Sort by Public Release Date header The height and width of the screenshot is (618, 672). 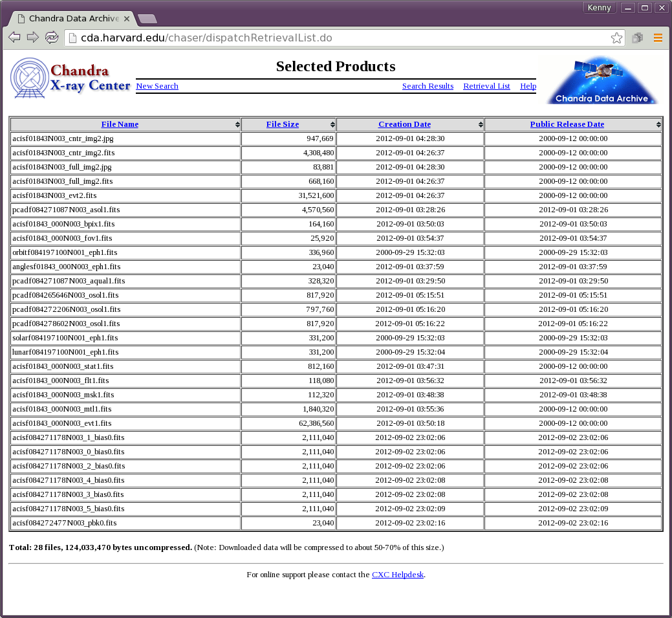[567, 124]
